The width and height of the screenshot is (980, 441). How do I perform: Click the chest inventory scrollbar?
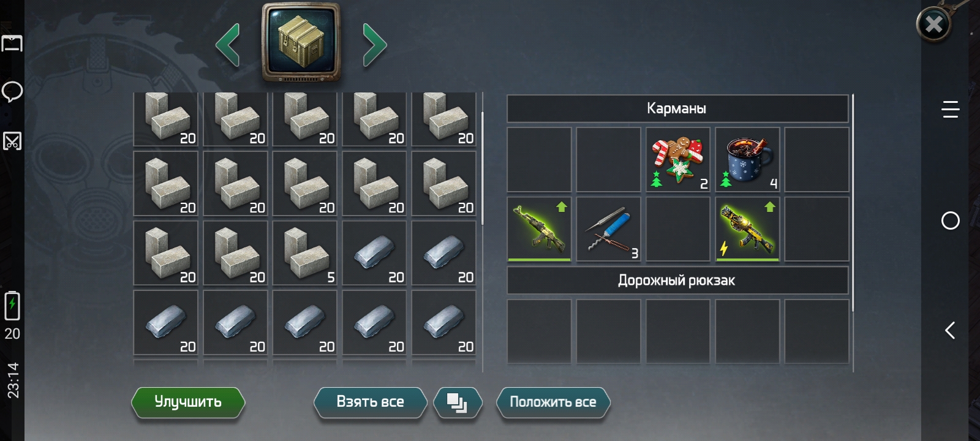coord(483,168)
